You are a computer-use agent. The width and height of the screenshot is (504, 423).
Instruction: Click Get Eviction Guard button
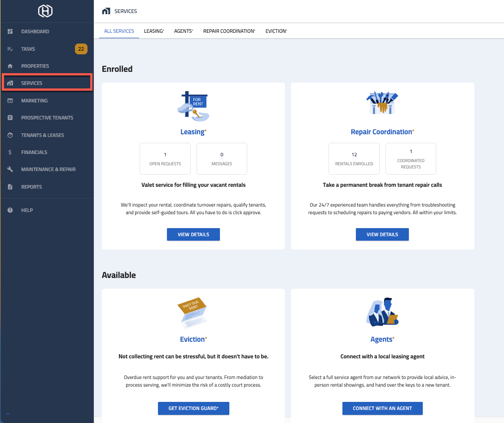pos(193,408)
